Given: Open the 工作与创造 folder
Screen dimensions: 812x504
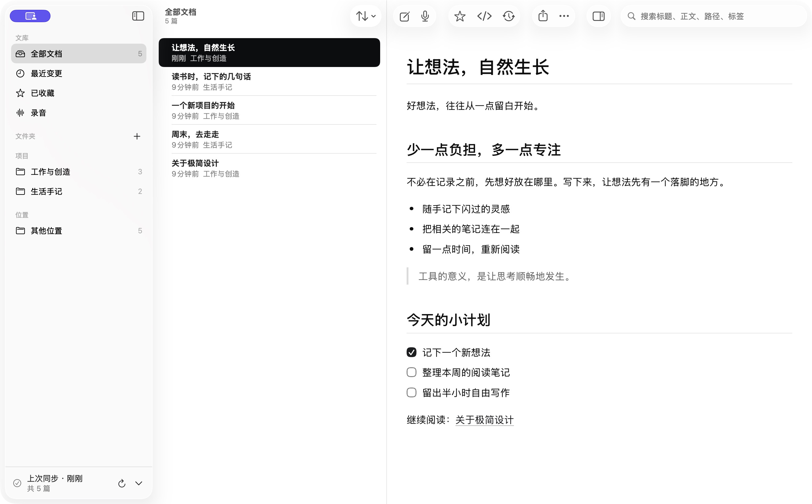Looking at the screenshot, I should (79, 172).
